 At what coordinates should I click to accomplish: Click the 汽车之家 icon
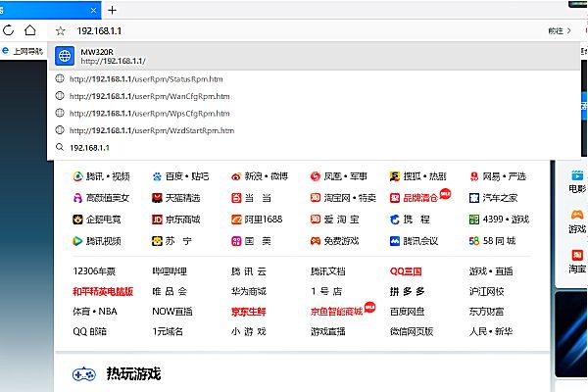tap(474, 198)
